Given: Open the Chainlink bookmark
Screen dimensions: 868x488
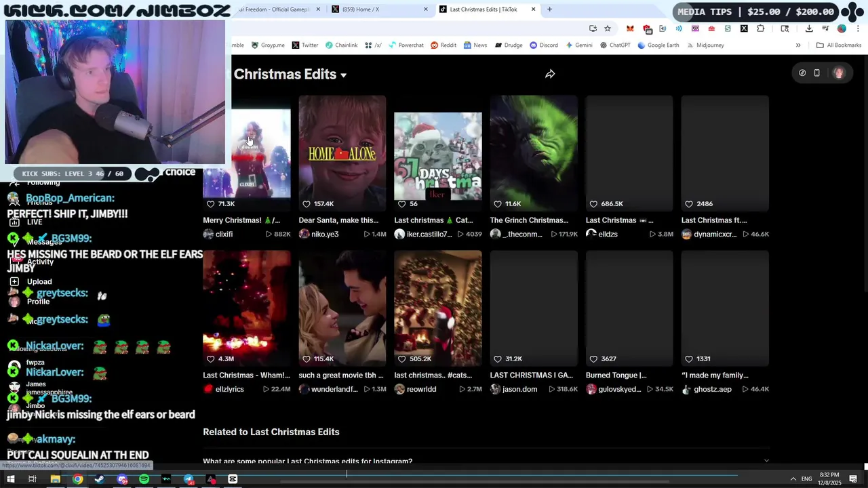Looking at the screenshot, I should pyautogui.click(x=341, y=45).
